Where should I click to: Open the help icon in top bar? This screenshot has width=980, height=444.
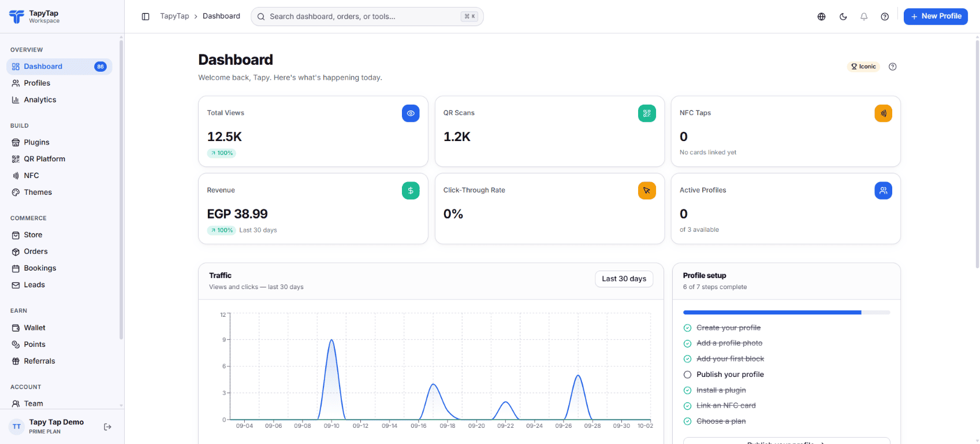(x=885, y=17)
